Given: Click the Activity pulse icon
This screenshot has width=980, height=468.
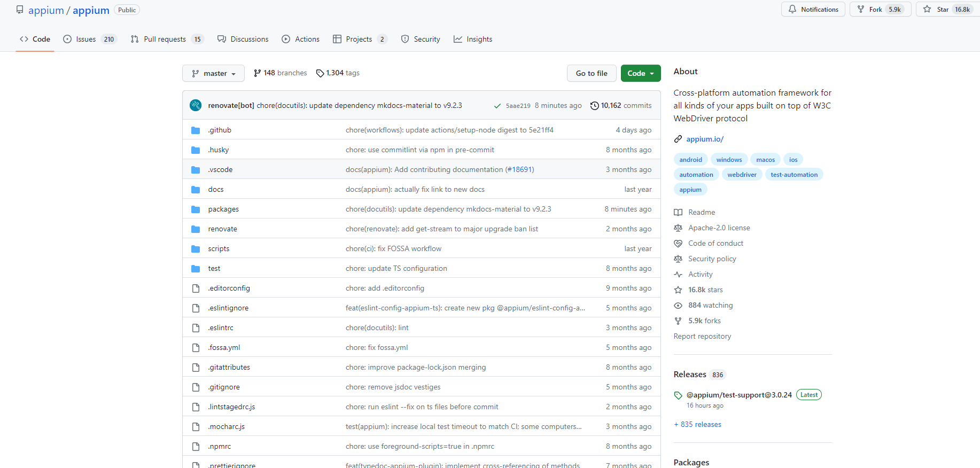Looking at the screenshot, I should point(678,274).
